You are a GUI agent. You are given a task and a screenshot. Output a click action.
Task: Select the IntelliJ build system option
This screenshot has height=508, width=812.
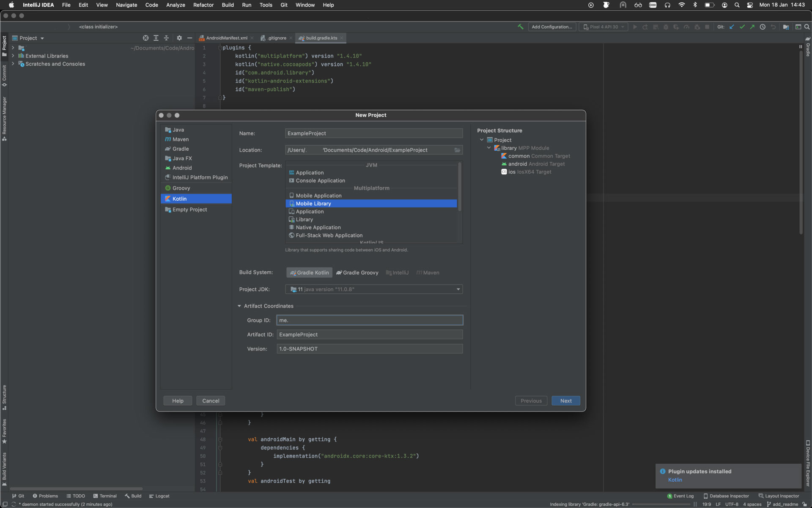coord(397,273)
